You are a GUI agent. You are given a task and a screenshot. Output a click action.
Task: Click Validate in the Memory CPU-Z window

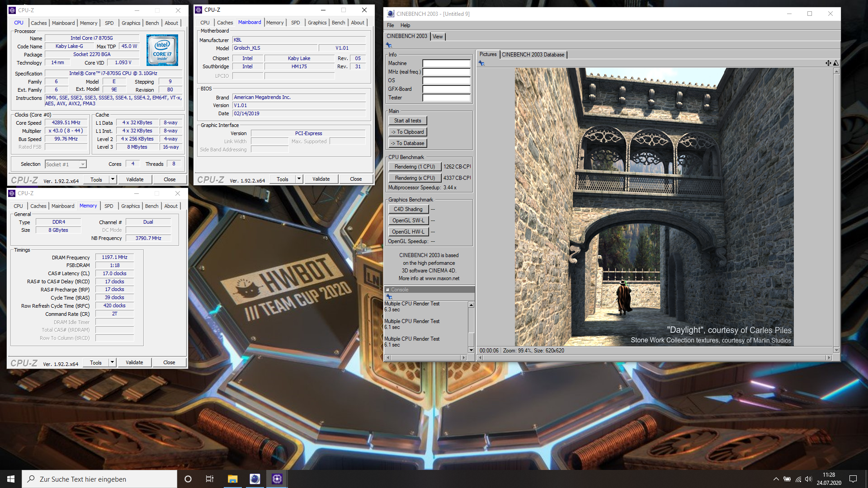click(134, 362)
